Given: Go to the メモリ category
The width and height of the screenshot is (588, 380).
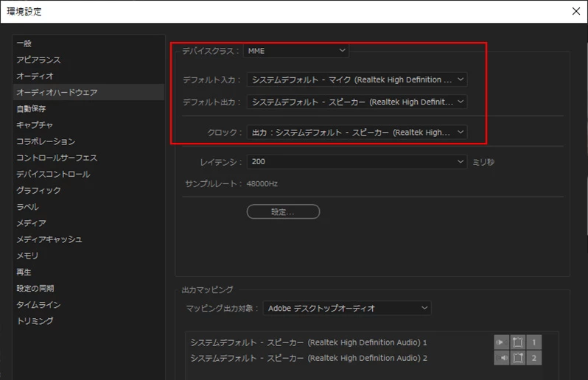Looking at the screenshot, I should pos(88,256).
